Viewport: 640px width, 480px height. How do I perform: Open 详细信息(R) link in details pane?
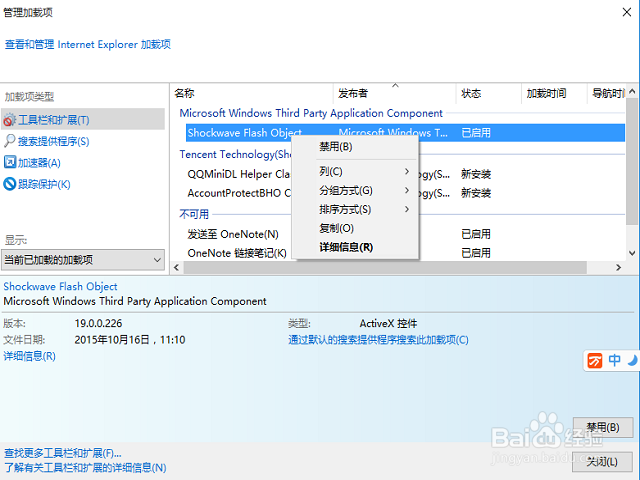(x=29, y=356)
